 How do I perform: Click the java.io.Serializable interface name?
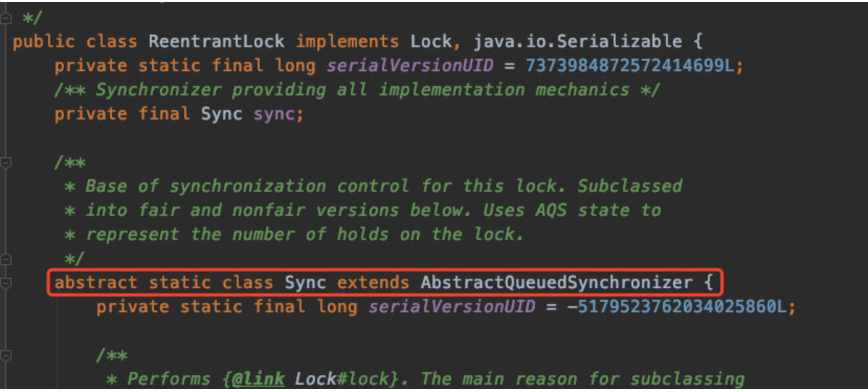coord(578,41)
